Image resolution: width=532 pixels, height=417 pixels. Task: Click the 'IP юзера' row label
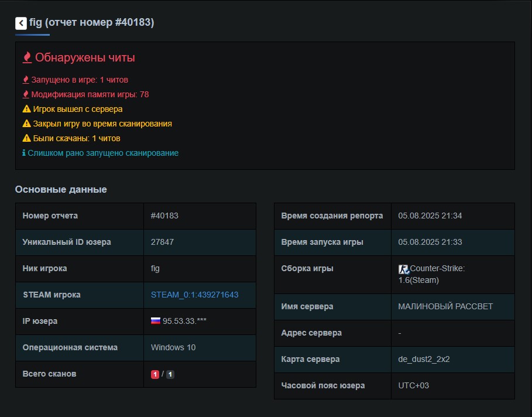[x=40, y=321]
